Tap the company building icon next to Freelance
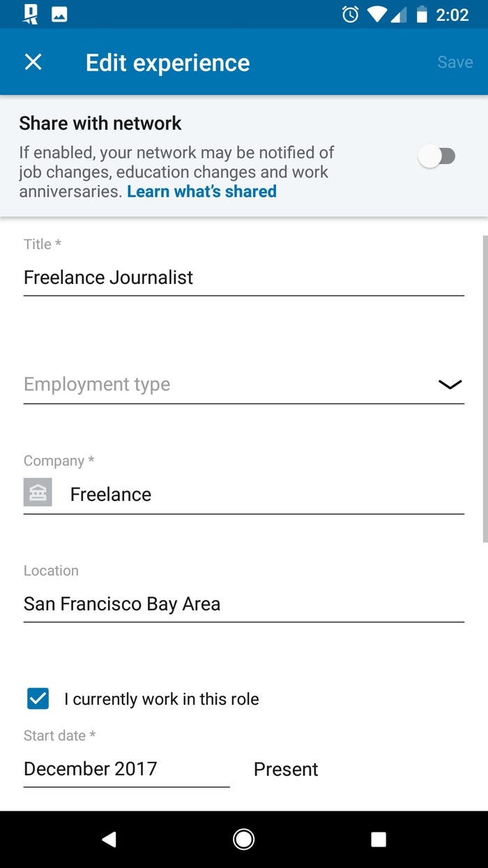 point(38,492)
